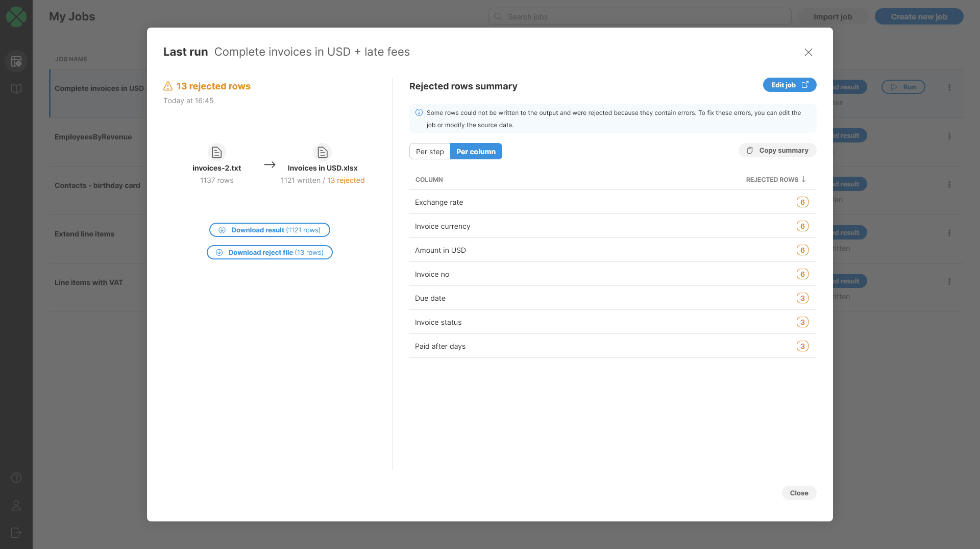Click the Search jobs input field
980x549 pixels.
(640, 17)
